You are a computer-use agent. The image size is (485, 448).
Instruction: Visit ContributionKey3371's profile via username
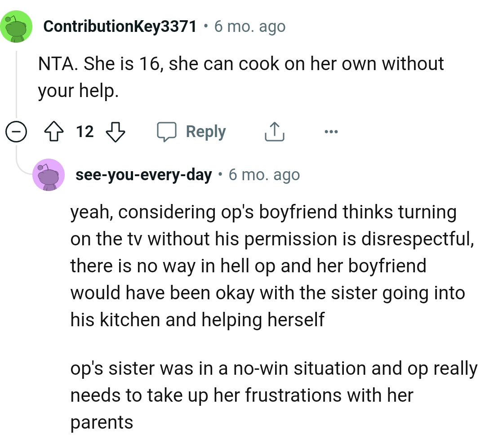click(x=120, y=27)
